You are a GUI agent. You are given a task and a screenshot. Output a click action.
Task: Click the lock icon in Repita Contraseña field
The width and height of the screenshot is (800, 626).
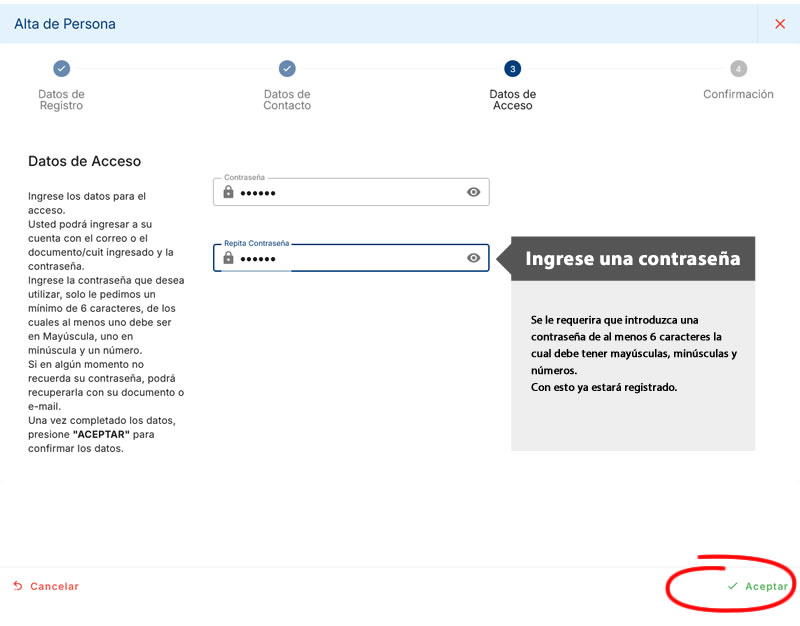pos(228,258)
